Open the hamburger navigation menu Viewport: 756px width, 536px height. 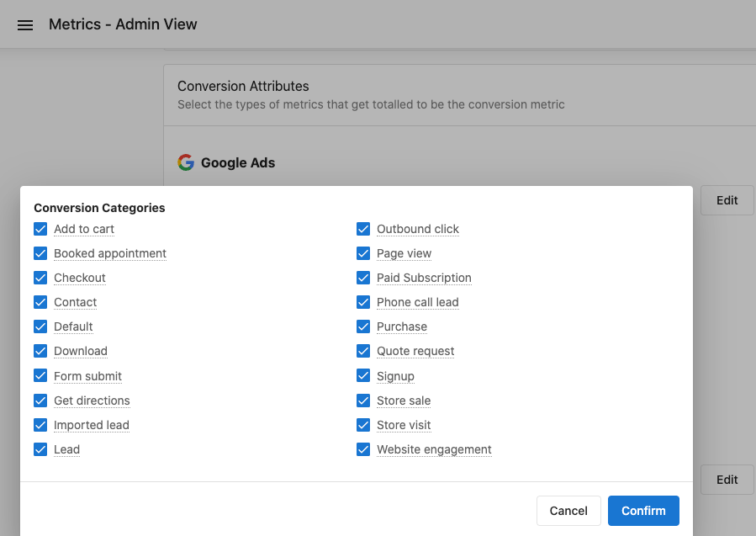tap(25, 25)
